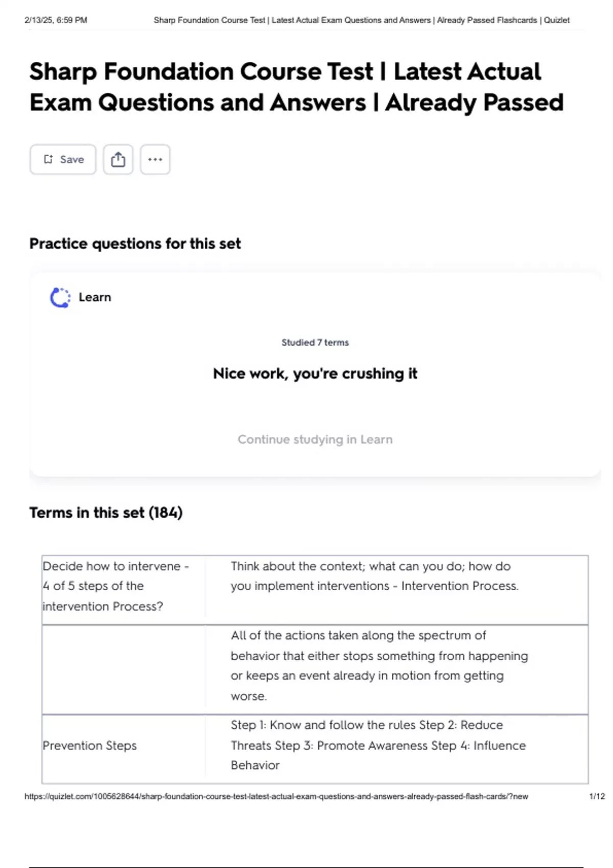613x868 pixels.
Task: Click the Sharp Foundation Course Test title
Action: point(296,87)
